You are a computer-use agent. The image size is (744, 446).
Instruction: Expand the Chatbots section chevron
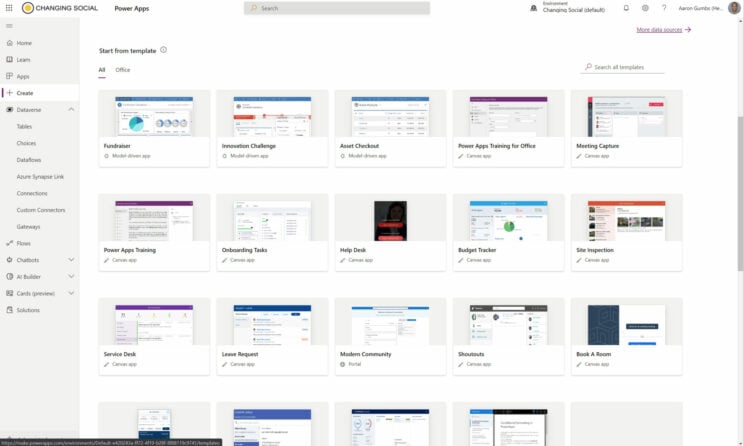pos(71,260)
